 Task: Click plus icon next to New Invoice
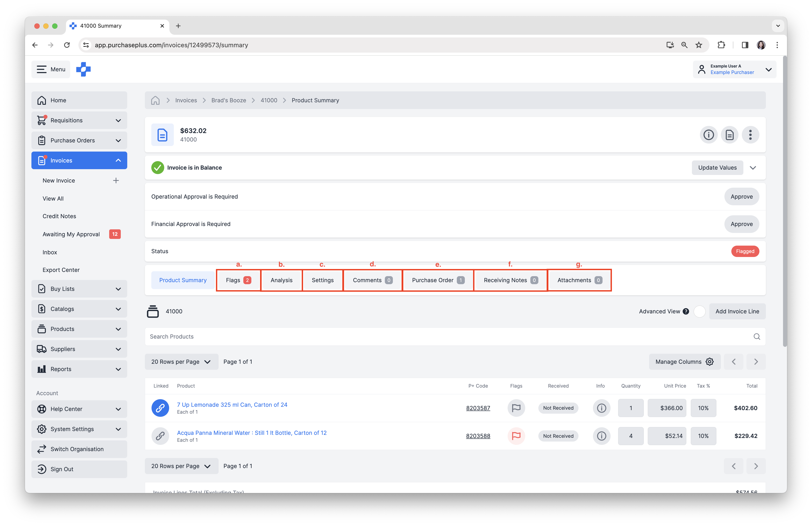click(116, 181)
